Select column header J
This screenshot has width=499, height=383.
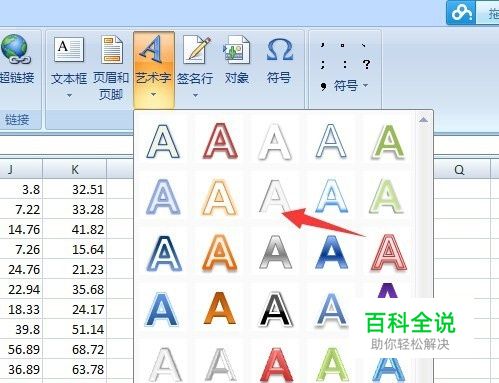pos(21,169)
